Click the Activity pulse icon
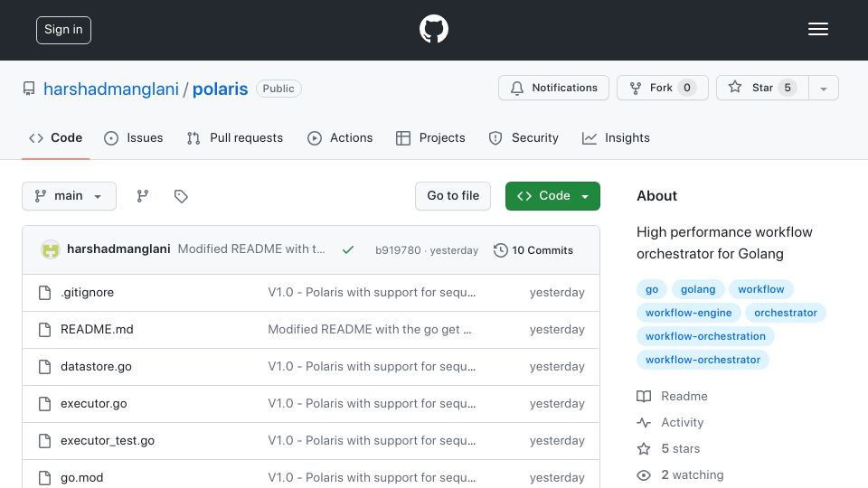The width and height of the screenshot is (868, 488). tap(644, 423)
